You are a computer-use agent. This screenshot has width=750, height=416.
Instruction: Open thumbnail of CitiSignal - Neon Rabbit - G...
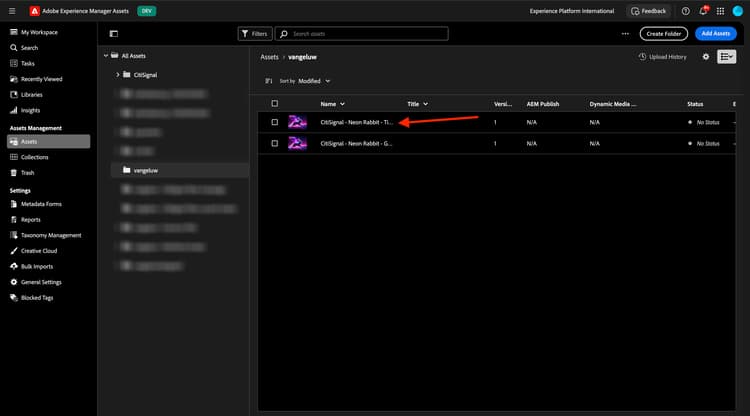(297, 143)
